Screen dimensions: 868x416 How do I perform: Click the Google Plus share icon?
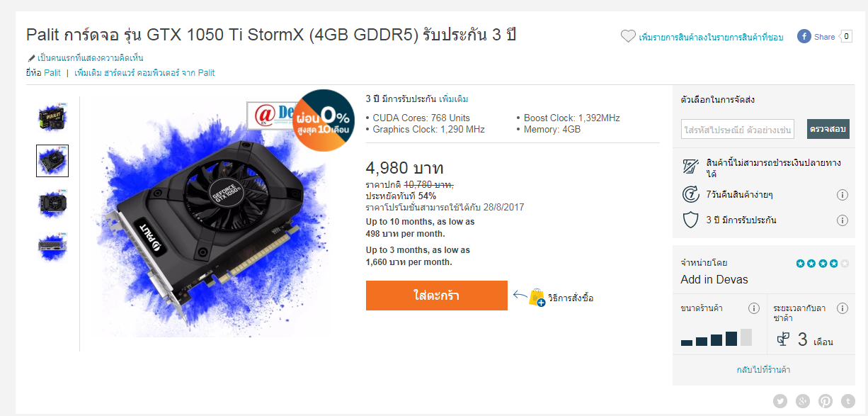pyautogui.click(x=803, y=401)
